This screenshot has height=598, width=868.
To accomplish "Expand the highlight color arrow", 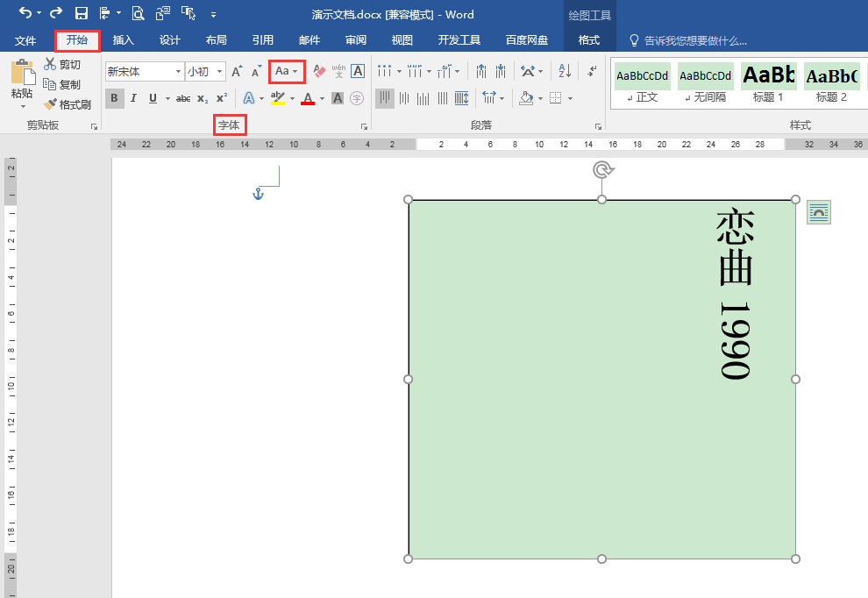I will [x=292, y=98].
